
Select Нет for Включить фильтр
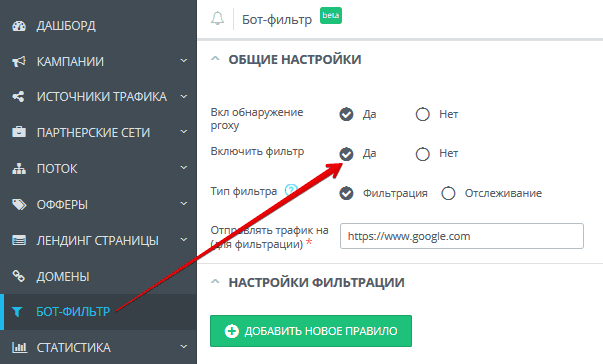(423, 154)
